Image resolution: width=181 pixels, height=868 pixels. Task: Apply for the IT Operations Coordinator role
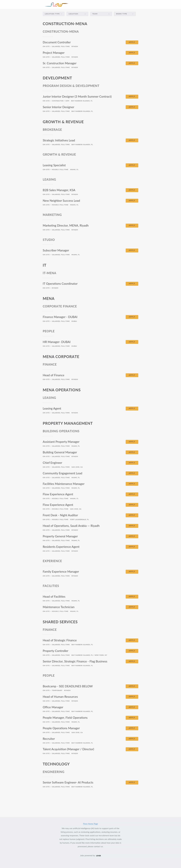coord(132,284)
